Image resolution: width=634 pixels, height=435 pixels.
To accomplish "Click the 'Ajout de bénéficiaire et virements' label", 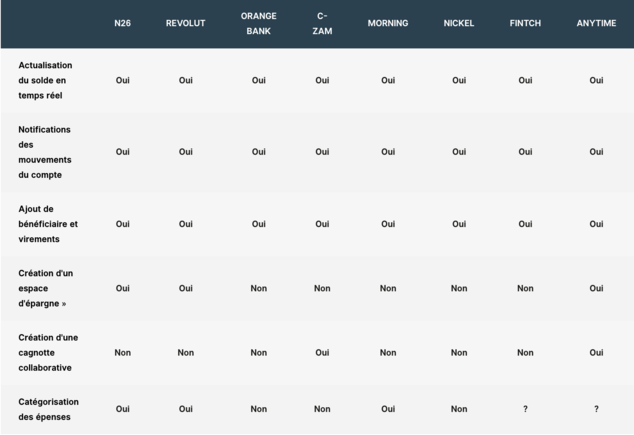I will 48,224.
